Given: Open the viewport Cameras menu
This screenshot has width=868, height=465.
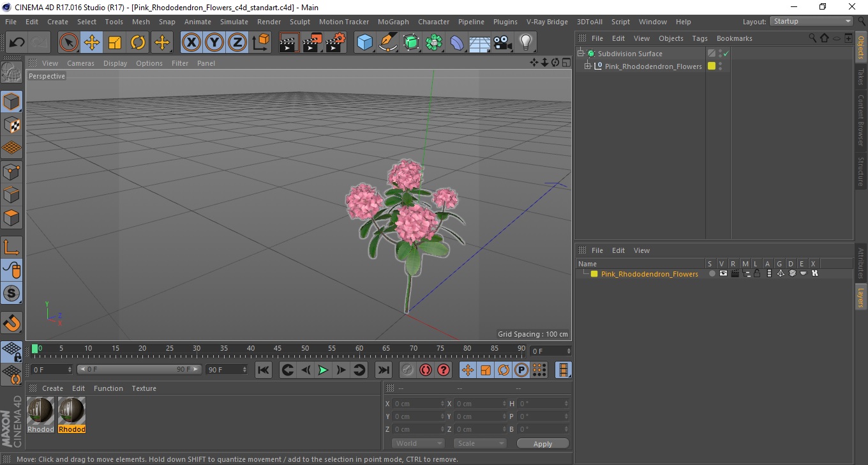Looking at the screenshot, I should point(80,63).
